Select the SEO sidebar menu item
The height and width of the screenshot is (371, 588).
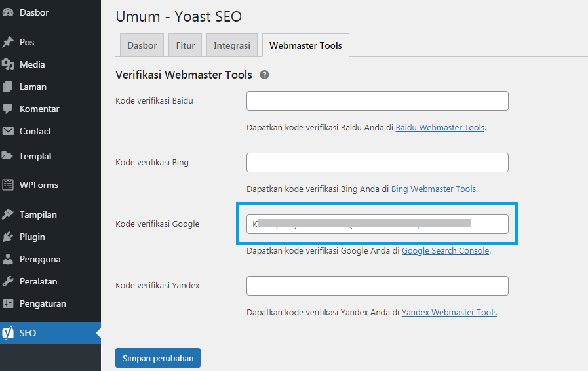(x=50, y=333)
